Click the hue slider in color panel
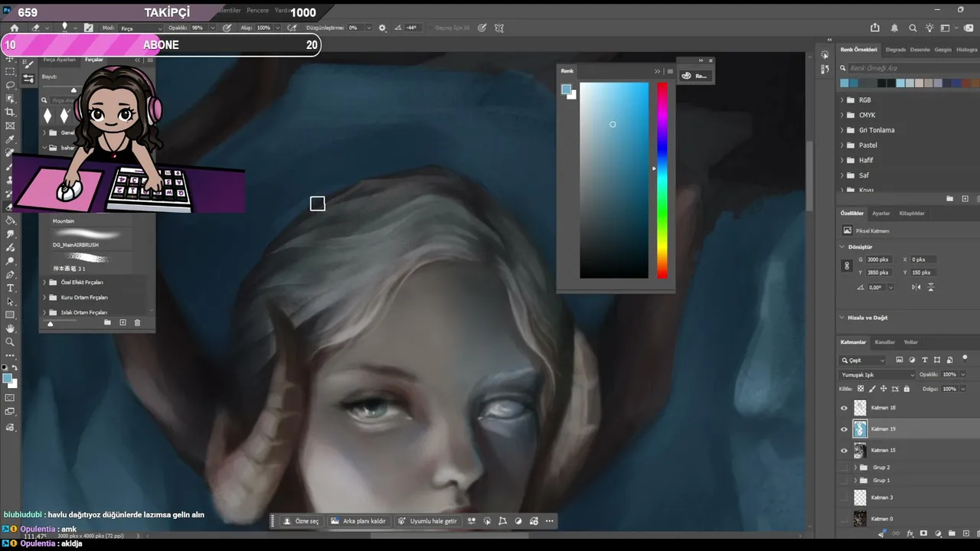 (662, 181)
